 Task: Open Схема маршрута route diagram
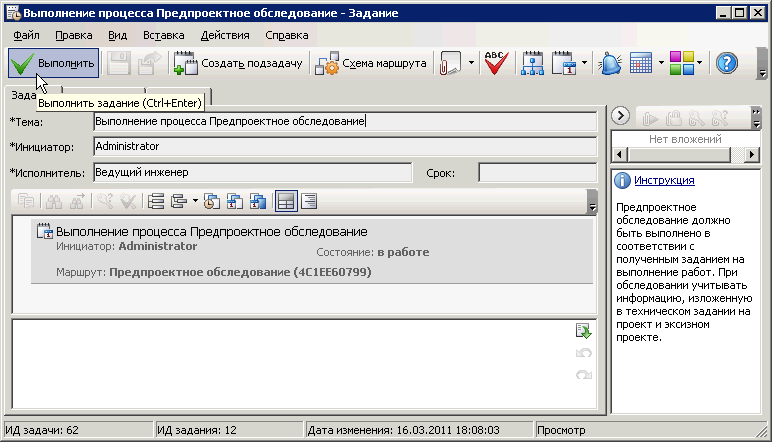click(371, 63)
